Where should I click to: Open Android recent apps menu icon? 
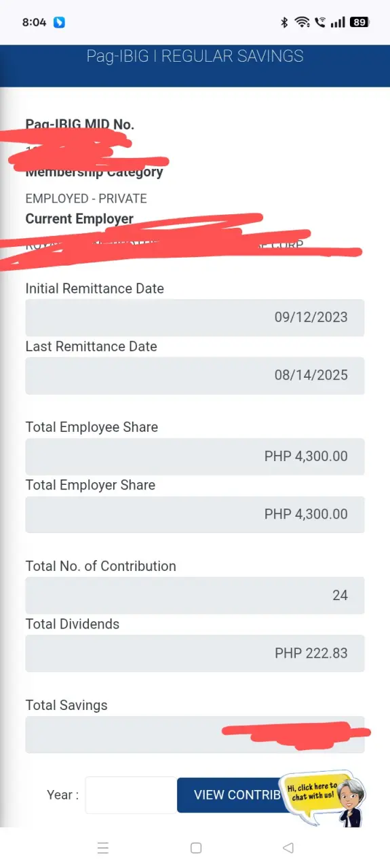pyautogui.click(x=103, y=848)
